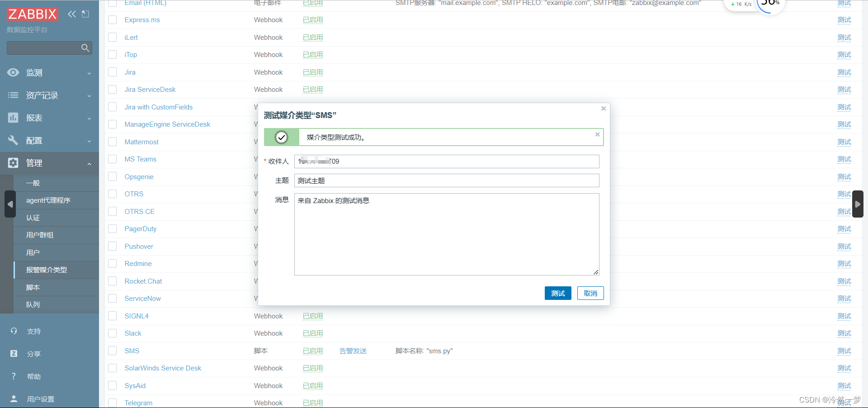868x408 pixels.
Task: Click the 主题 input field
Action: [447, 180]
